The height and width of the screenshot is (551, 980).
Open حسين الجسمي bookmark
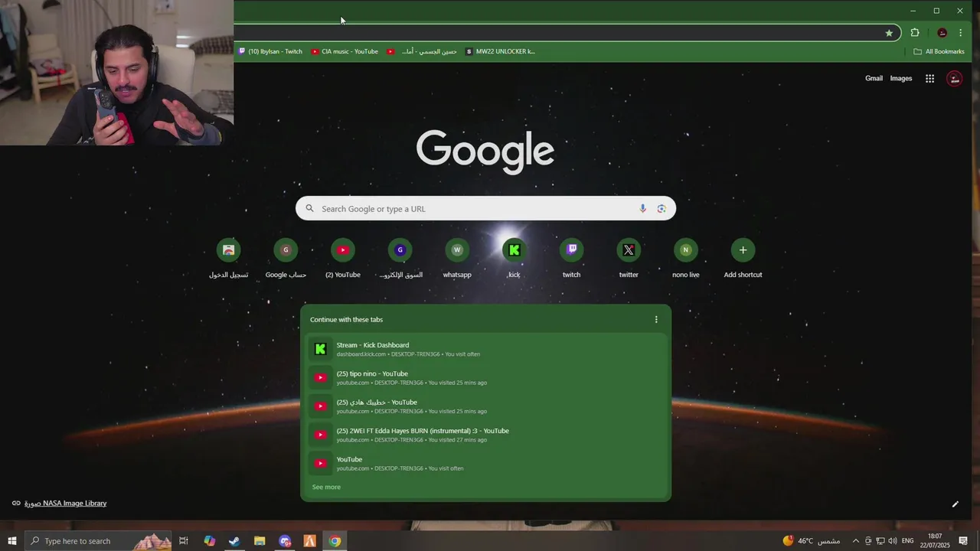[422, 51]
